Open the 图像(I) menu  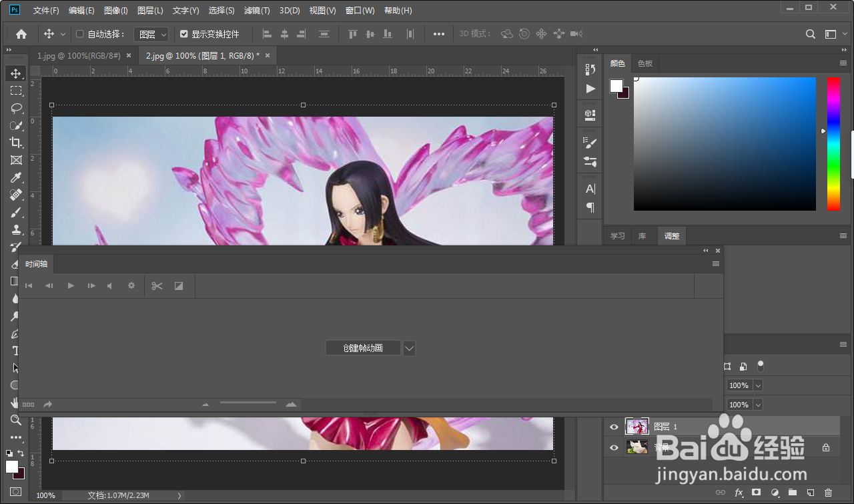(116, 11)
